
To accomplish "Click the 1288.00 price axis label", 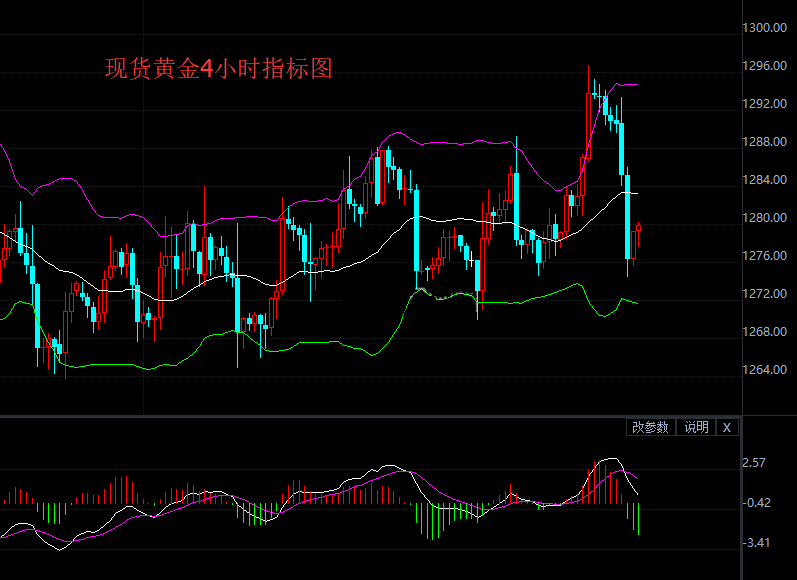I will 769,142.
